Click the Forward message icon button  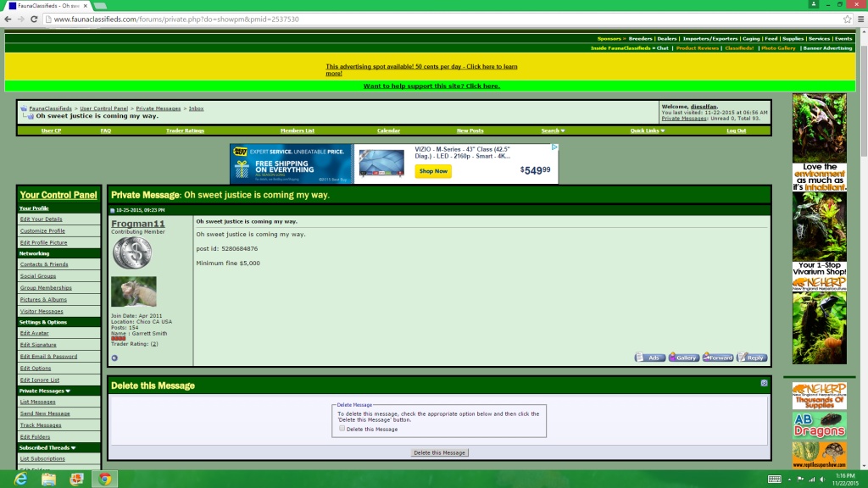pos(717,358)
